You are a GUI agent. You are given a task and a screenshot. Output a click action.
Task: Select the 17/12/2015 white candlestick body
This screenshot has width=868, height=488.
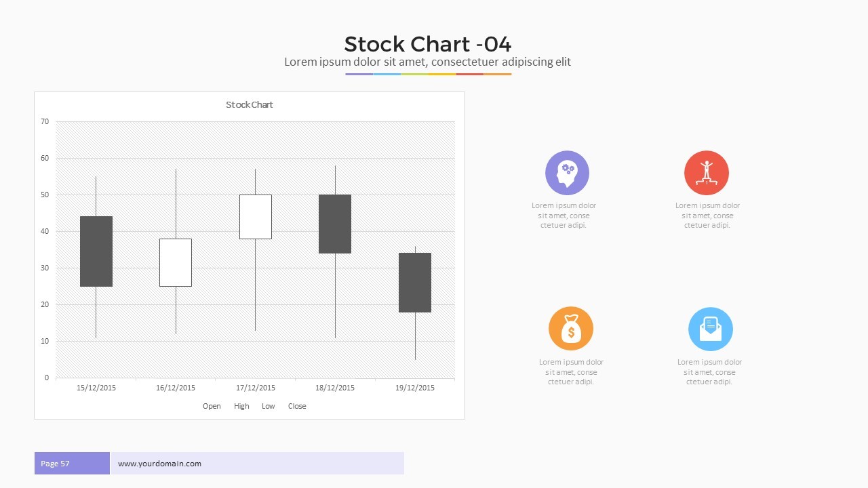256,217
